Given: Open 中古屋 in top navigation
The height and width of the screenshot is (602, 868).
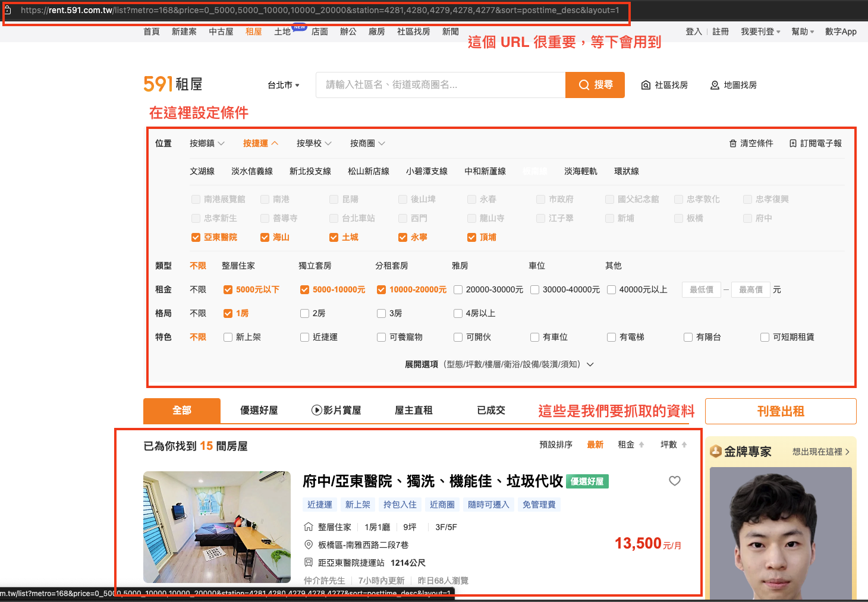Looking at the screenshot, I should (x=221, y=31).
